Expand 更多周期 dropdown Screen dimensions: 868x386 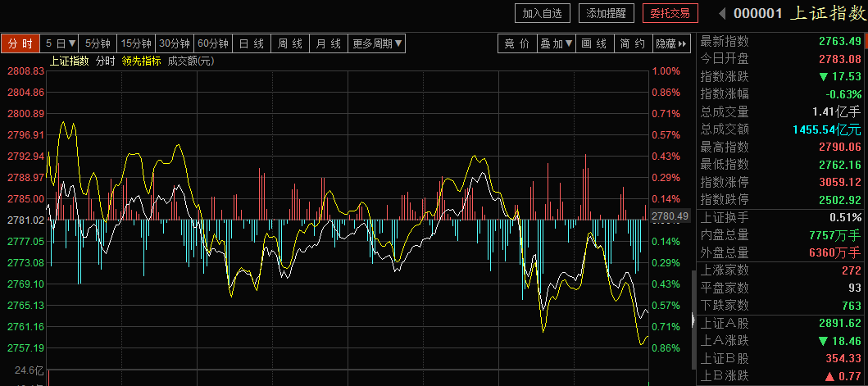click(377, 43)
